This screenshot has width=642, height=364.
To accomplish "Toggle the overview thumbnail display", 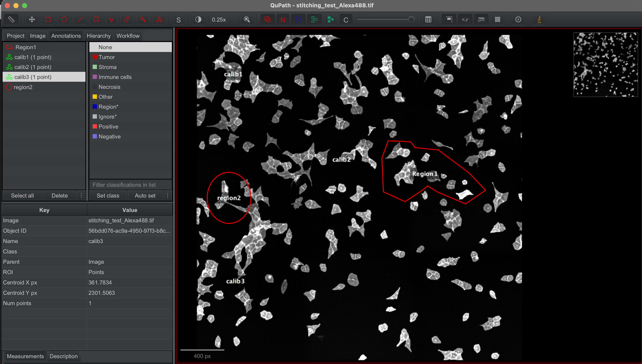I will coord(449,19).
